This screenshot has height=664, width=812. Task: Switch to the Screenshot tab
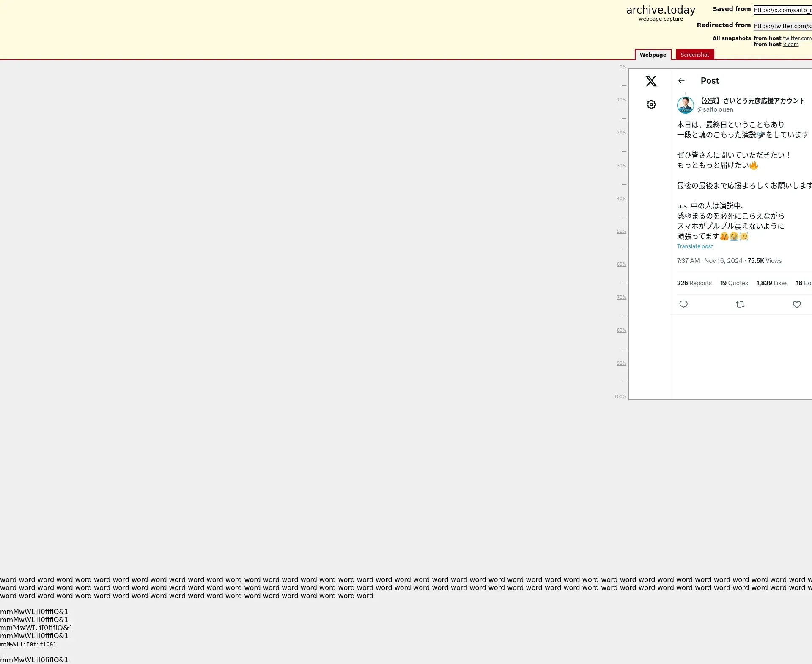click(x=694, y=55)
